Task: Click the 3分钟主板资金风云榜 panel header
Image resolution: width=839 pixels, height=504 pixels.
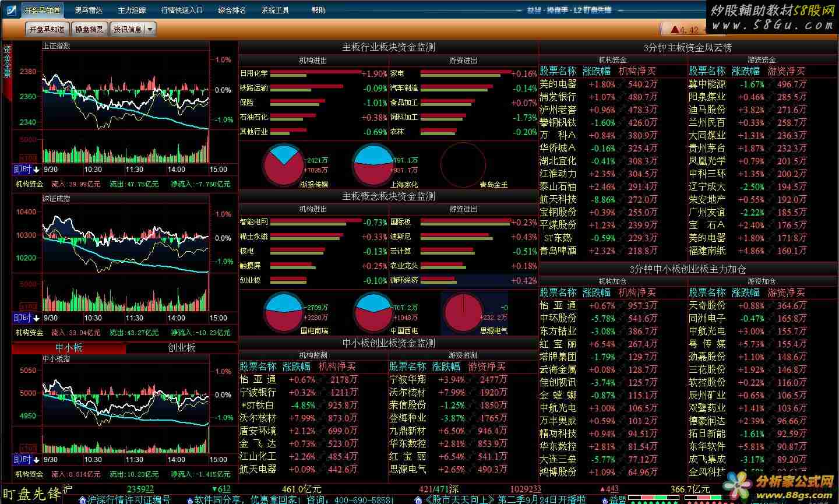Action: click(688, 48)
